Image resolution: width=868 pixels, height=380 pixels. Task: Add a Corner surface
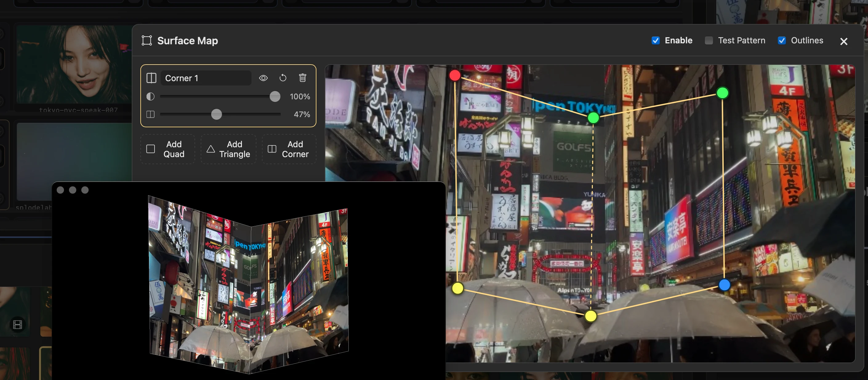tap(289, 149)
